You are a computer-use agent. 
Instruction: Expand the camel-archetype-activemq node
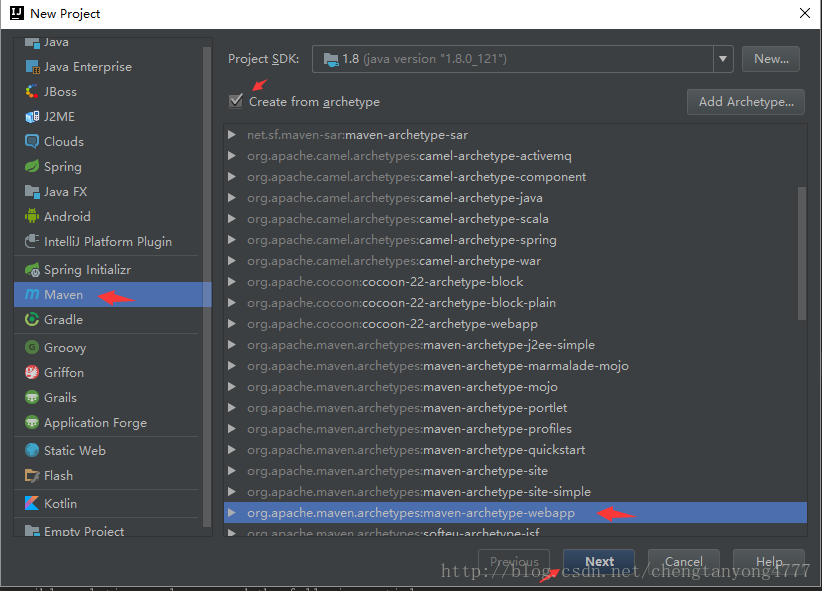(232, 156)
